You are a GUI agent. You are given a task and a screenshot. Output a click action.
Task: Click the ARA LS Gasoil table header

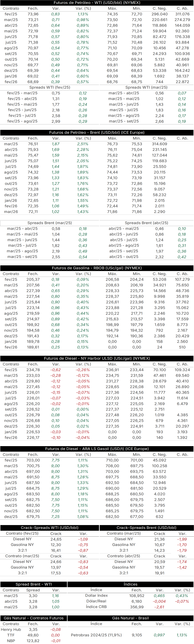[97, 449]
